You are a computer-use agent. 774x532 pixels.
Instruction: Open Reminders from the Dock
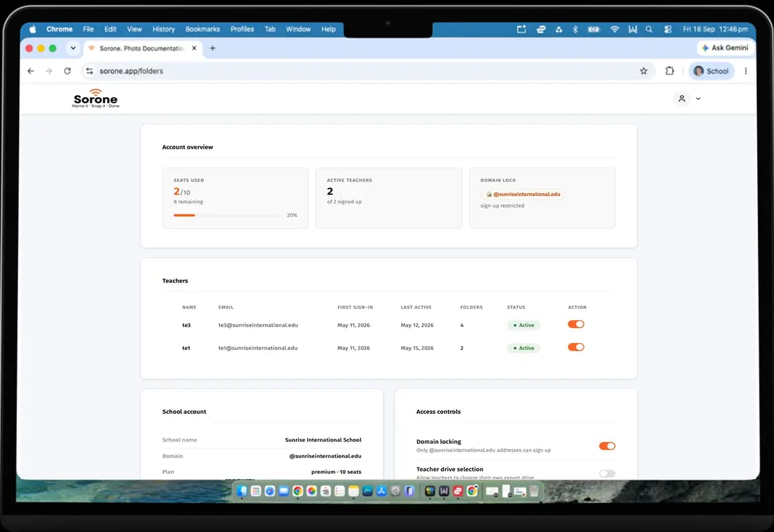point(339,491)
